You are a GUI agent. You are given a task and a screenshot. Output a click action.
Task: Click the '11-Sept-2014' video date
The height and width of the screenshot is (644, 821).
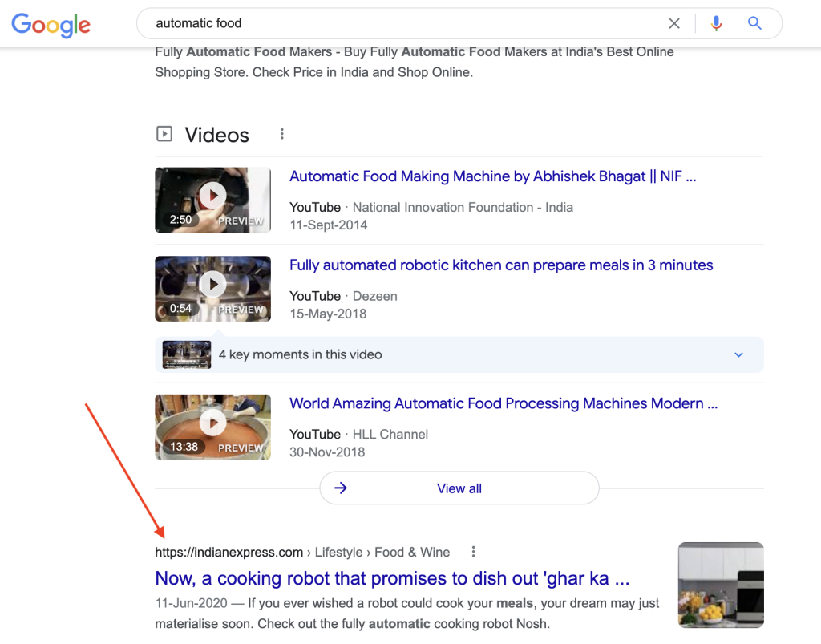(328, 225)
